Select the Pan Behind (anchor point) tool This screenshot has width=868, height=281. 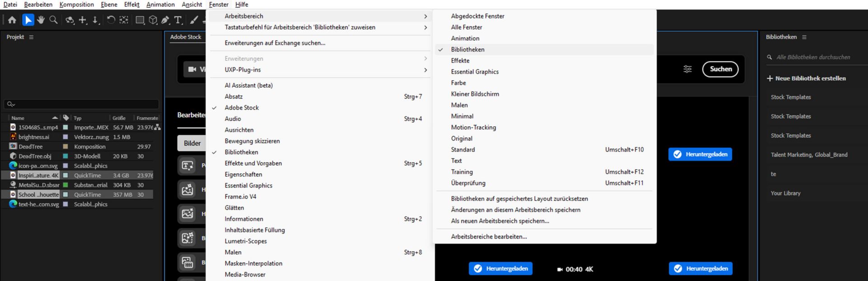(124, 20)
